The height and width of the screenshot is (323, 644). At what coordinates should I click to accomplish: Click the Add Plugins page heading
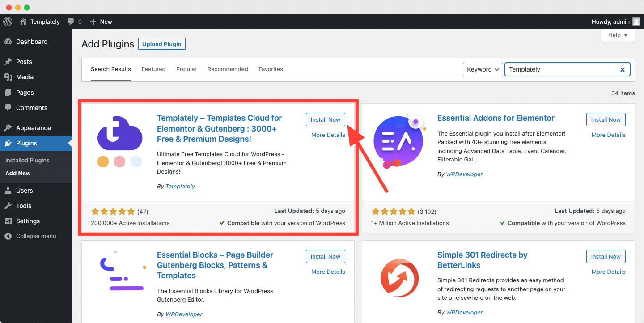click(108, 44)
